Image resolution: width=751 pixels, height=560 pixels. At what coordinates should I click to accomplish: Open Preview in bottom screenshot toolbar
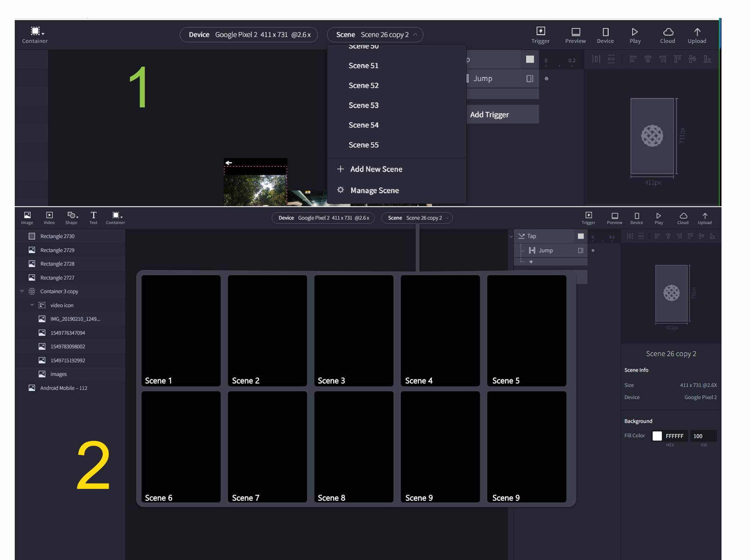tap(615, 218)
